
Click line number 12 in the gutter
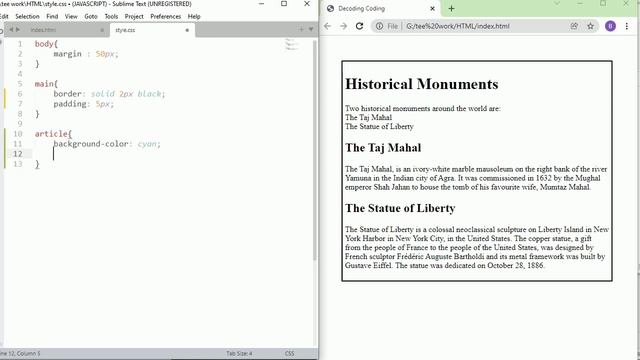(18, 154)
